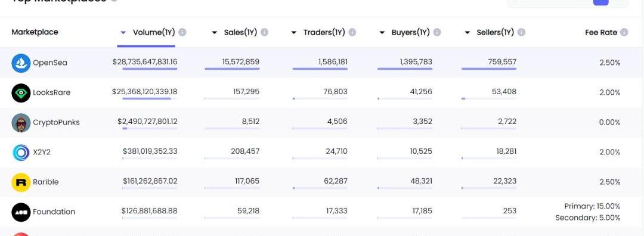
Task: Sort by Volume(1Y) arrow
Action: pyautogui.click(x=123, y=32)
